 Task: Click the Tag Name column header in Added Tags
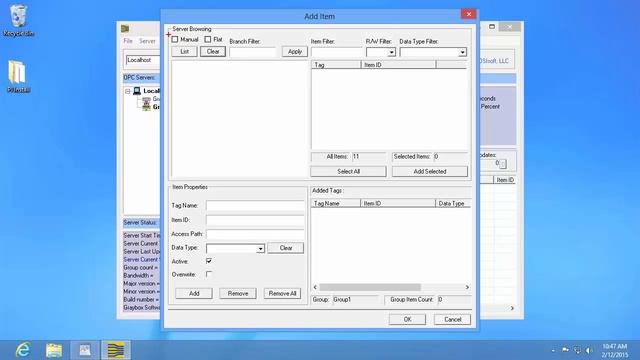[x=336, y=203]
